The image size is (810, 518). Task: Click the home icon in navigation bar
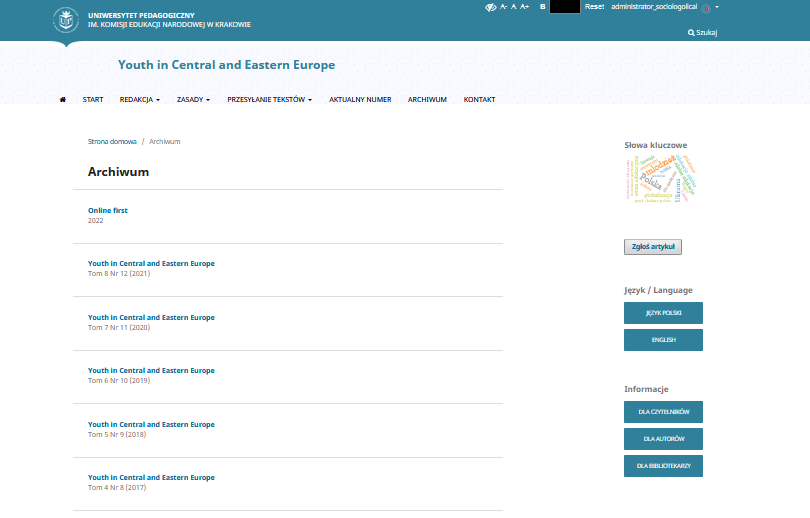(63, 100)
